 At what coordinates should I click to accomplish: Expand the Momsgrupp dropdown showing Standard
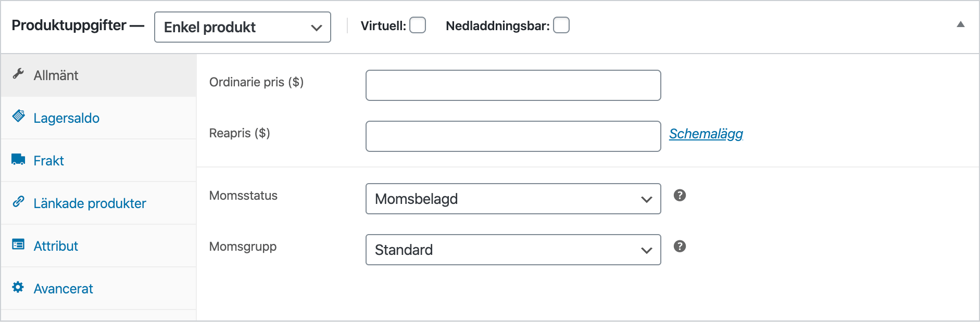click(513, 250)
